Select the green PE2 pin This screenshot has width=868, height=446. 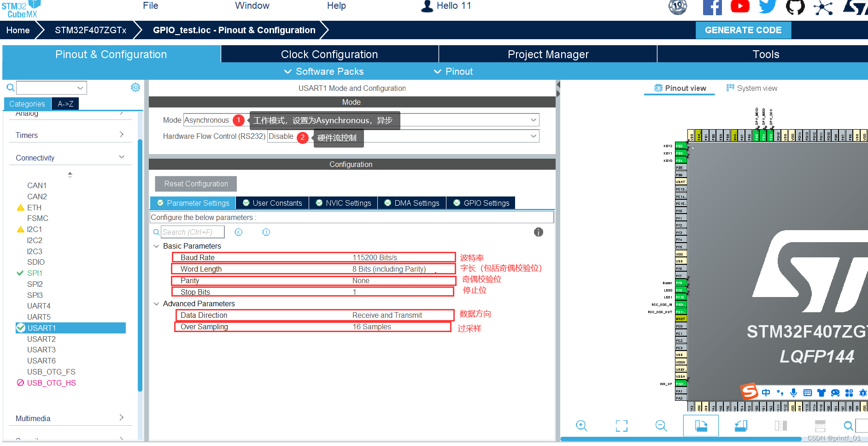tap(680, 146)
